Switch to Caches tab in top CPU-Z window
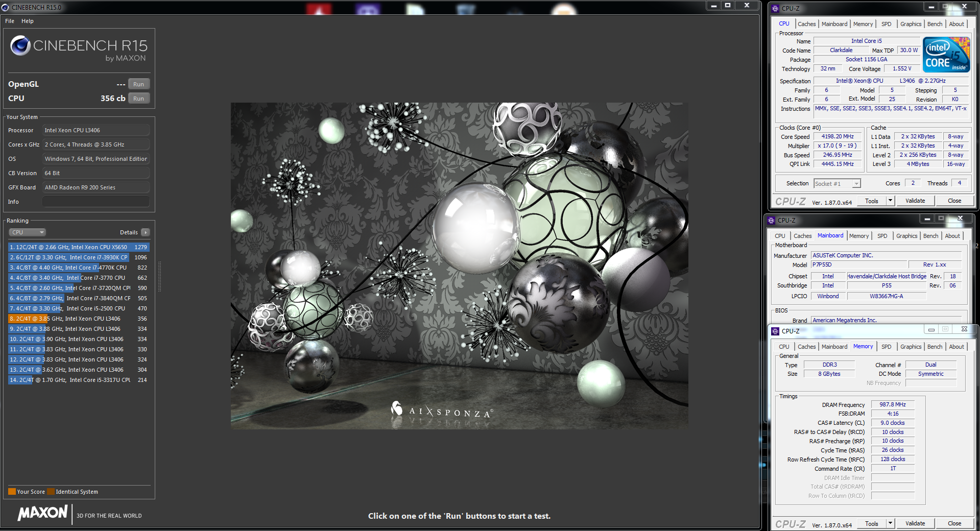The height and width of the screenshot is (531, 980). 806,24
